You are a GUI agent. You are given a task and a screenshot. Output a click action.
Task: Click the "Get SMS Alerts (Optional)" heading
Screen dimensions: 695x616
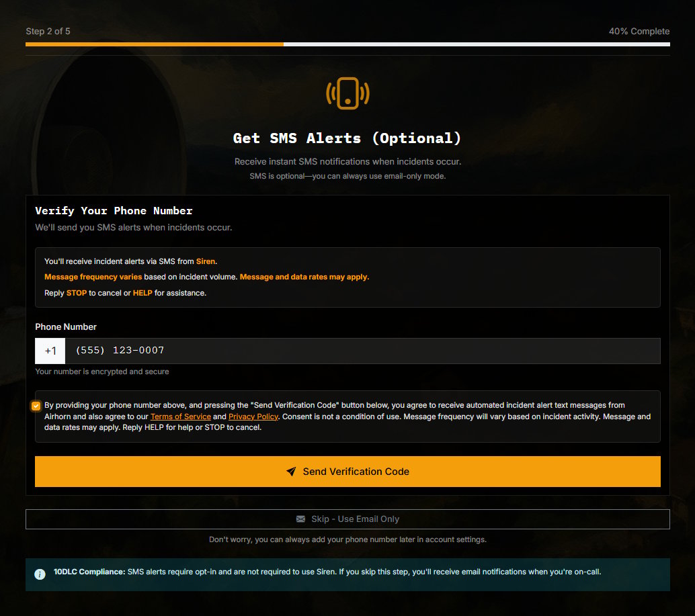[x=347, y=138]
